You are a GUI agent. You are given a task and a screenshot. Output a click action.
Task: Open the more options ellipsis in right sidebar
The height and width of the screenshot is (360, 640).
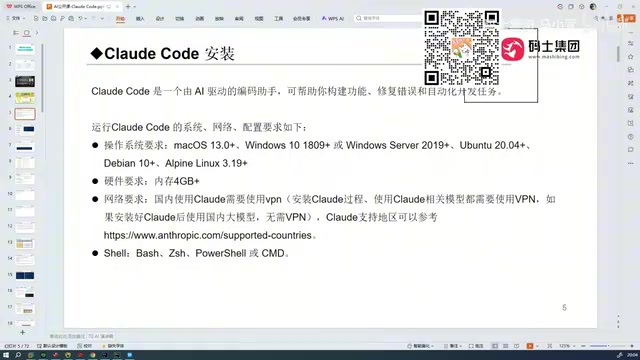[631, 163]
